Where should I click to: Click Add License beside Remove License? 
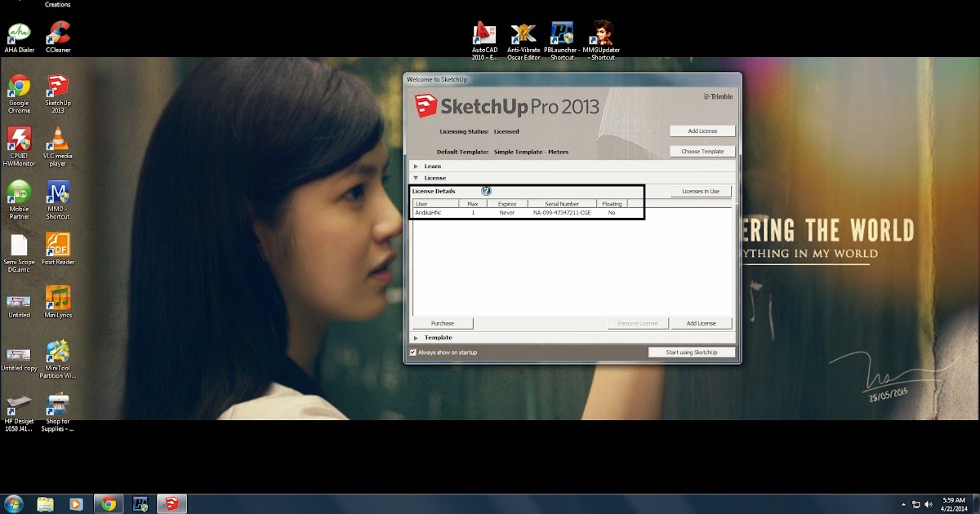click(x=701, y=323)
